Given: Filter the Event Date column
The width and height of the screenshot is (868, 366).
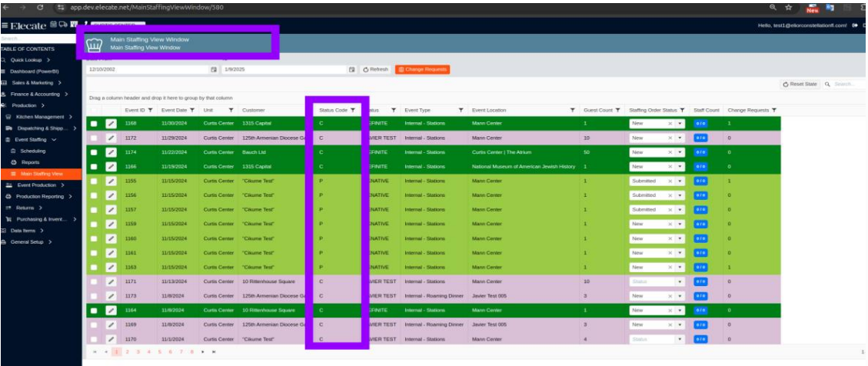Looking at the screenshot, I should 192,110.
